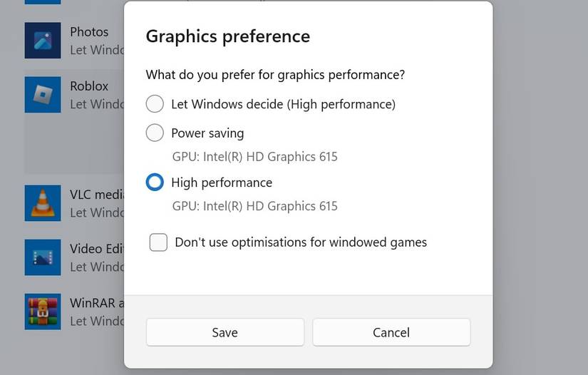This screenshot has height=375, width=588.
Task: Click the "Graphics preference" dialog heading
Action: point(227,36)
